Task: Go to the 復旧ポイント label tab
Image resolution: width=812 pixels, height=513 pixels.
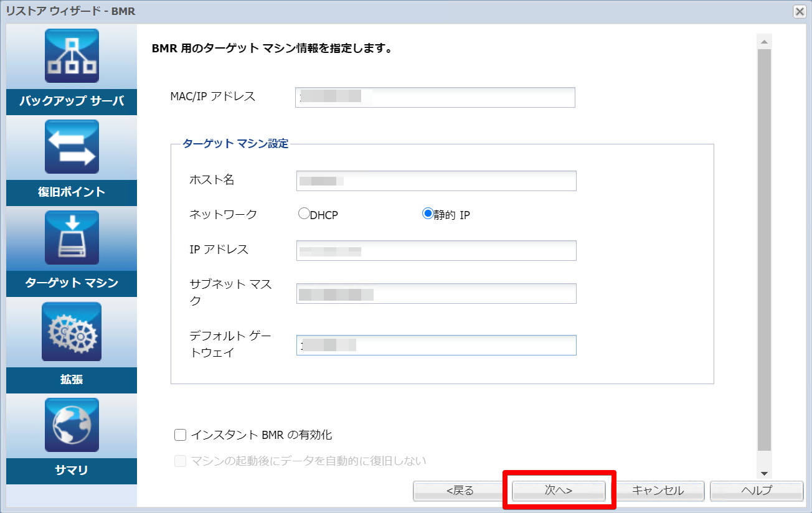Action: click(72, 192)
